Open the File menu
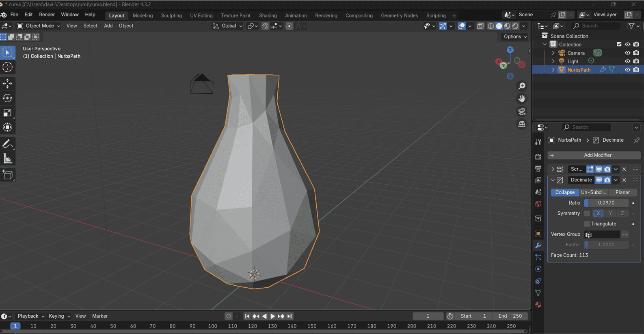Viewport: 644px width, 334px height. (x=14, y=15)
